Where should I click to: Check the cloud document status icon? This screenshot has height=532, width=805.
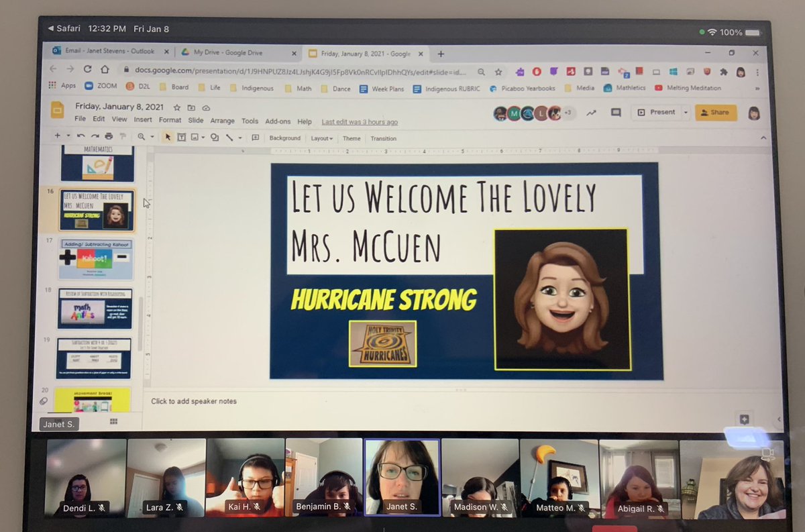206,107
